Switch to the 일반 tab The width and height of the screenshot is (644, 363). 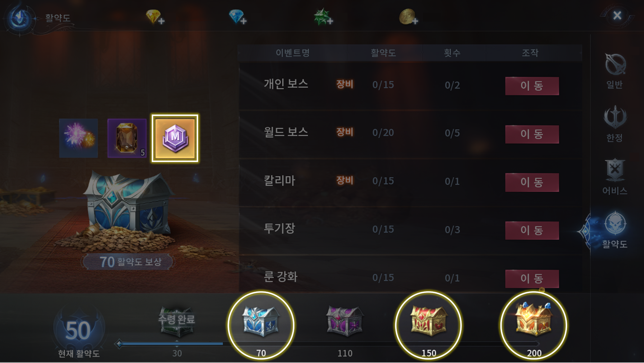(x=614, y=71)
